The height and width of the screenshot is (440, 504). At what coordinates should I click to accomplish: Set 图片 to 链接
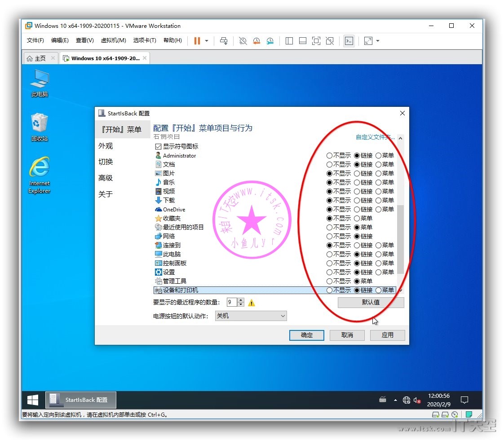click(357, 173)
